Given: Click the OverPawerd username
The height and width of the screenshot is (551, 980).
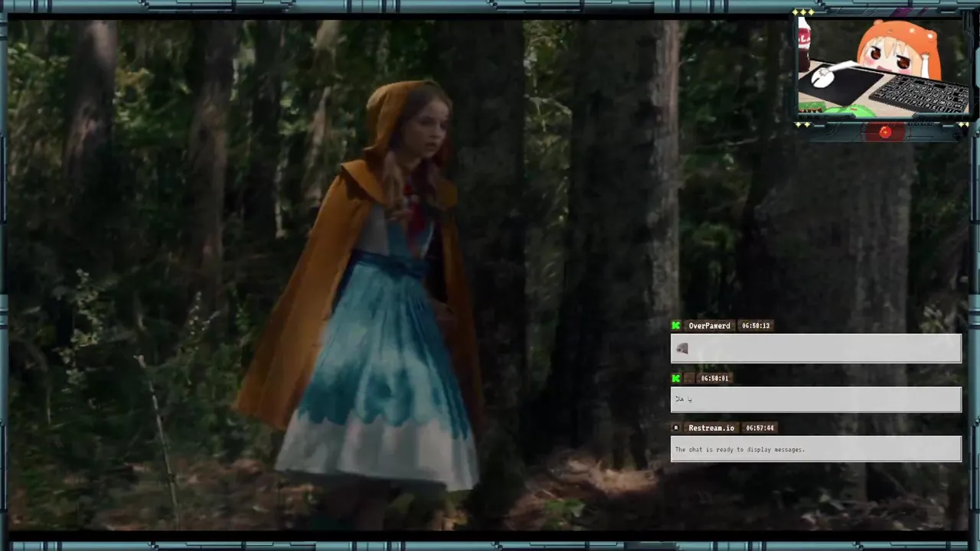Looking at the screenshot, I should (x=709, y=325).
